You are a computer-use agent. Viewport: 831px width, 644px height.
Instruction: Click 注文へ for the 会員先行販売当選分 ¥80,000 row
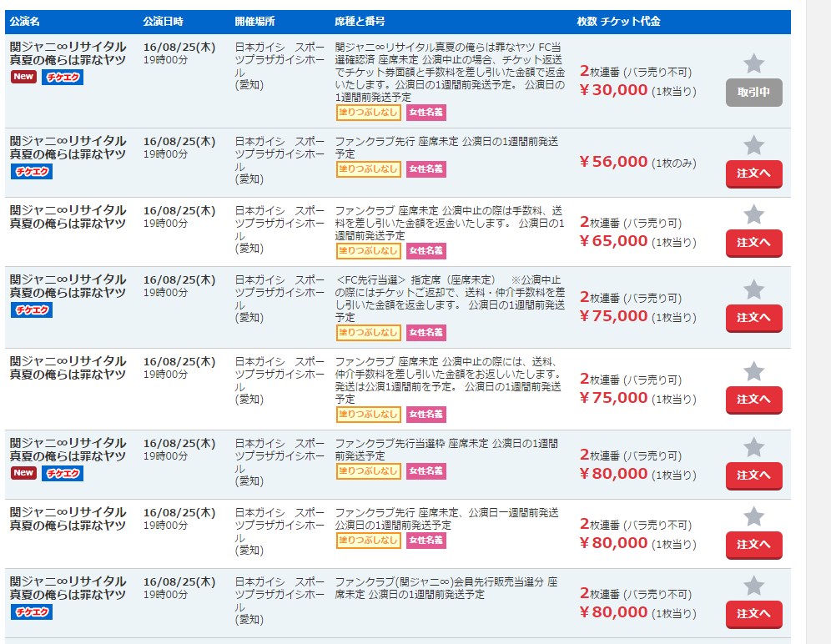pyautogui.click(x=753, y=614)
